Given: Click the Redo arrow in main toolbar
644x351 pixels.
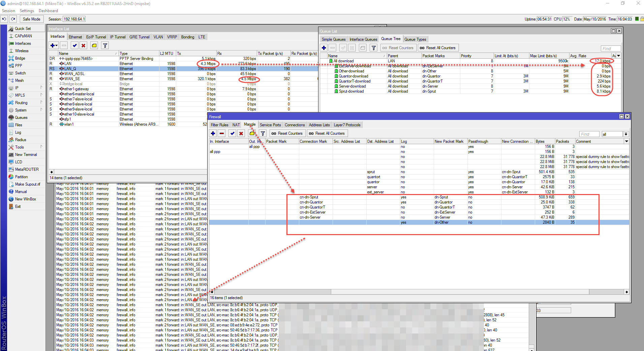Looking at the screenshot, I should 13,19.
